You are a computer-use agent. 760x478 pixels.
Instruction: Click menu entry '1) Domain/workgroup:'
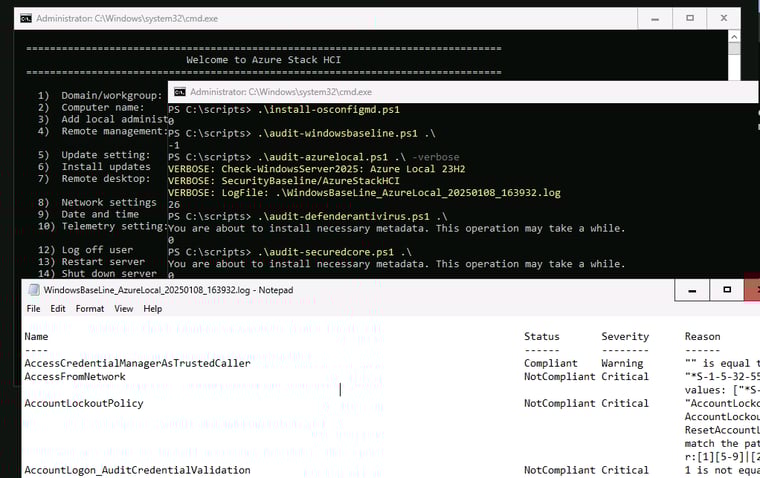tap(100, 96)
